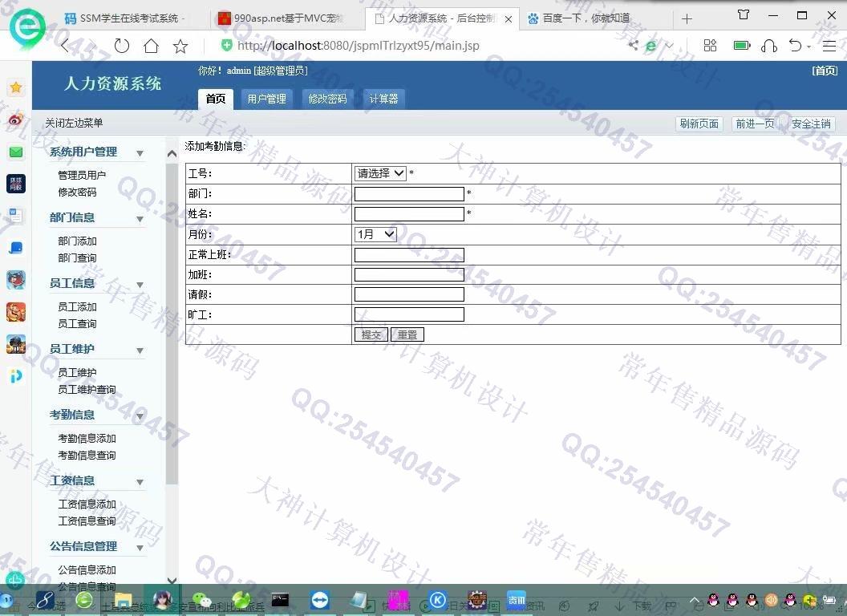Click into 请假 input field

[409, 294]
